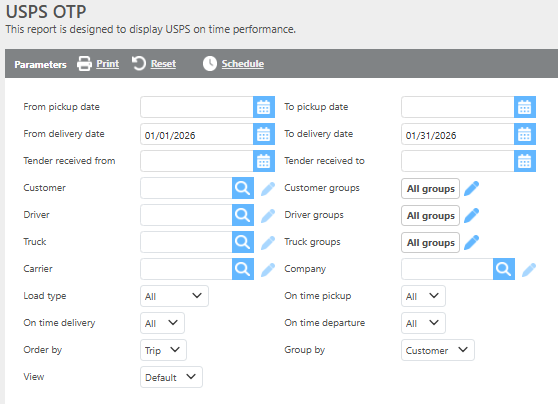Click From delivery date field 01/01/2026
This screenshot has height=404, width=558.
pyautogui.click(x=197, y=134)
